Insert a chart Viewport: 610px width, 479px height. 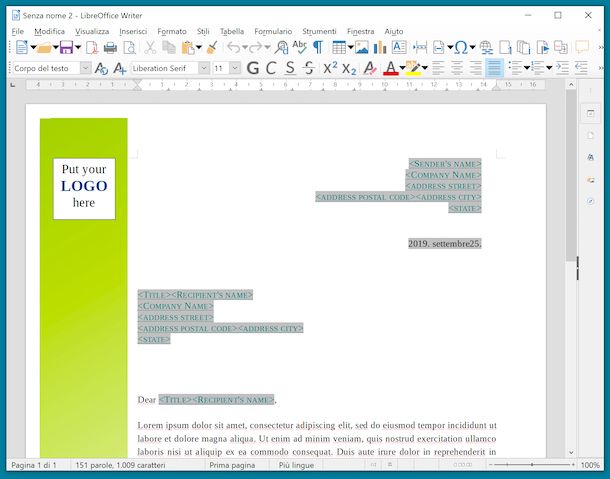(x=380, y=47)
